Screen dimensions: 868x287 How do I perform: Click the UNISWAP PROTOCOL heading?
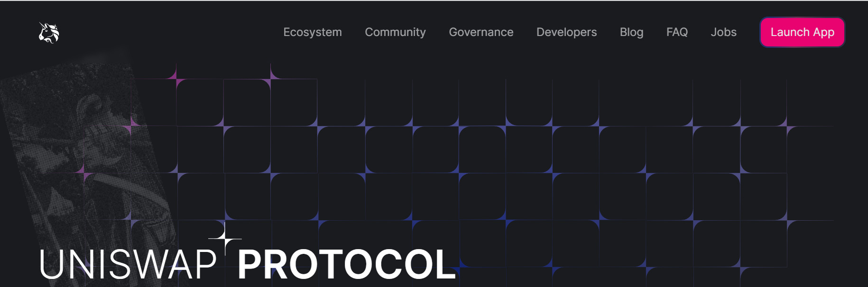[247, 263]
